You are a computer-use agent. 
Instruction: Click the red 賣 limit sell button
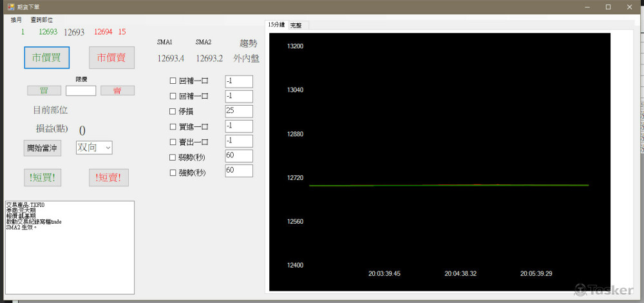[117, 90]
